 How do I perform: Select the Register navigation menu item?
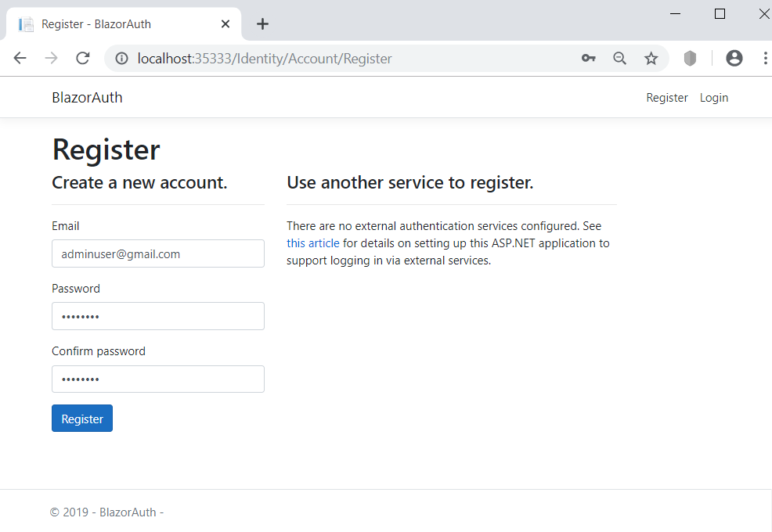point(667,97)
